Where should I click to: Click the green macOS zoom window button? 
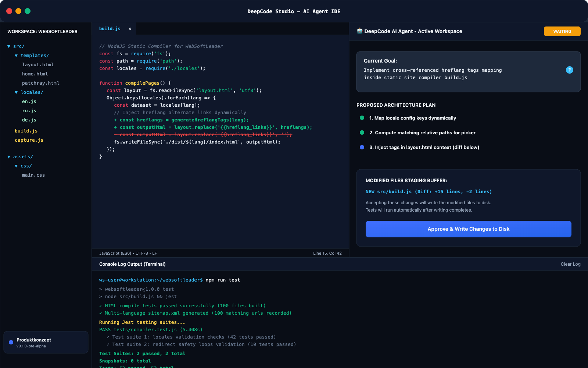click(28, 11)
